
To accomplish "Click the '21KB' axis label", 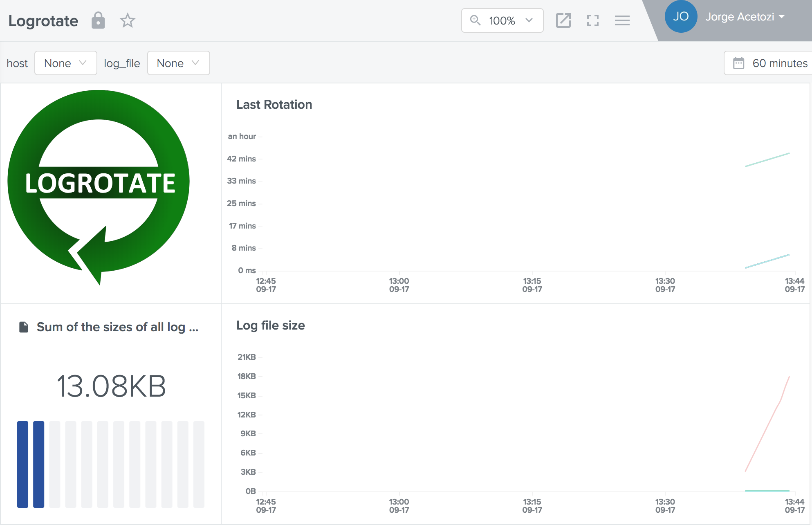I will click(x=247, y=357).
